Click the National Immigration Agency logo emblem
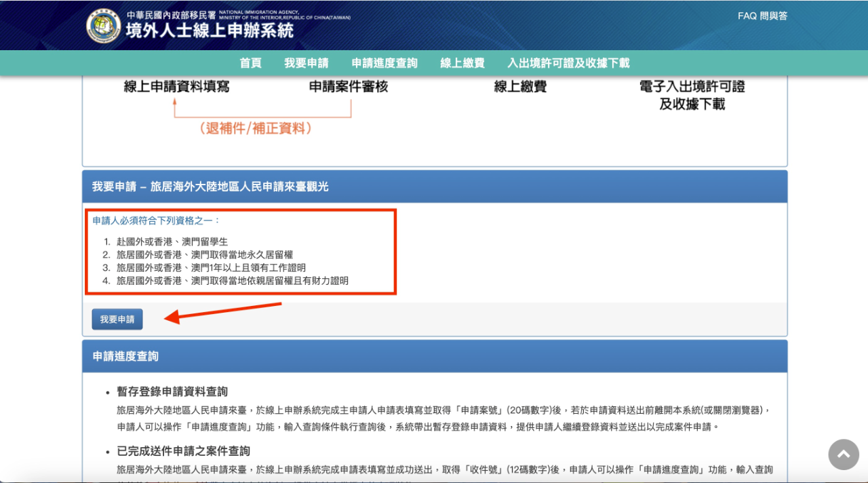This screenshot has width=868, height=483. (x=104, y=26)
